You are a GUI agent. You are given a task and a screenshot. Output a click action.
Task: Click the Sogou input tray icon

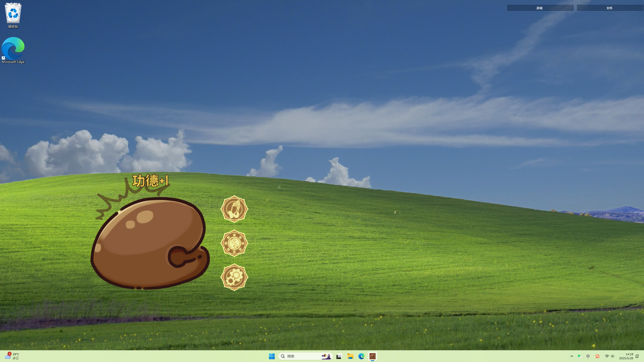(597, 356)
